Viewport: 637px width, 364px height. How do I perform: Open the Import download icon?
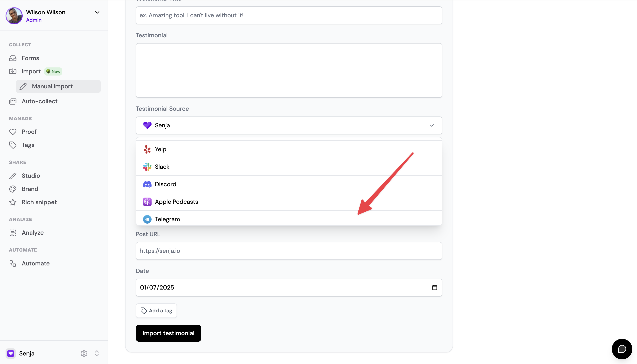coord(13,71)
